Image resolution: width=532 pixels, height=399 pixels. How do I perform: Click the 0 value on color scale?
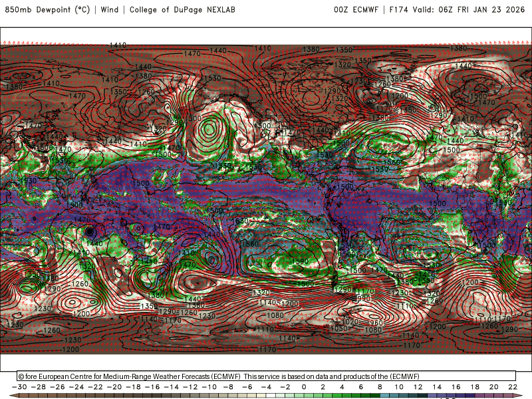coord(304,387)
